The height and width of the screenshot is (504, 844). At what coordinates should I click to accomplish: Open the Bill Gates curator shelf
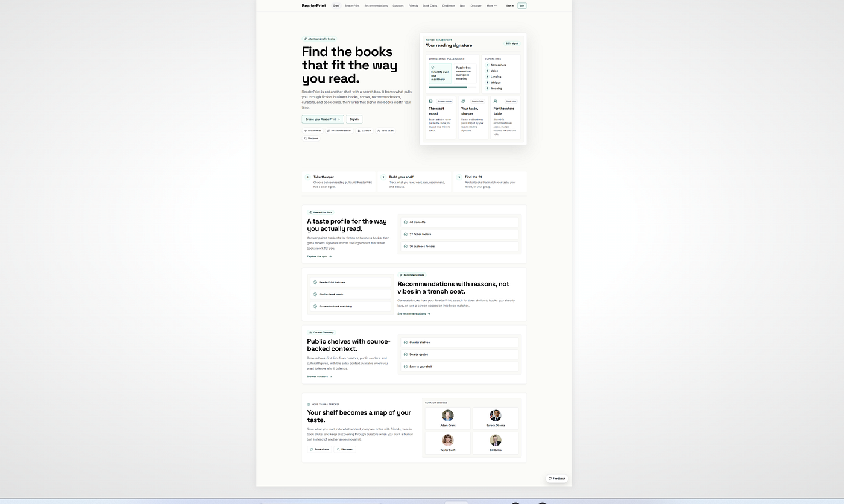pyautogui.click(x=496, y=443)
